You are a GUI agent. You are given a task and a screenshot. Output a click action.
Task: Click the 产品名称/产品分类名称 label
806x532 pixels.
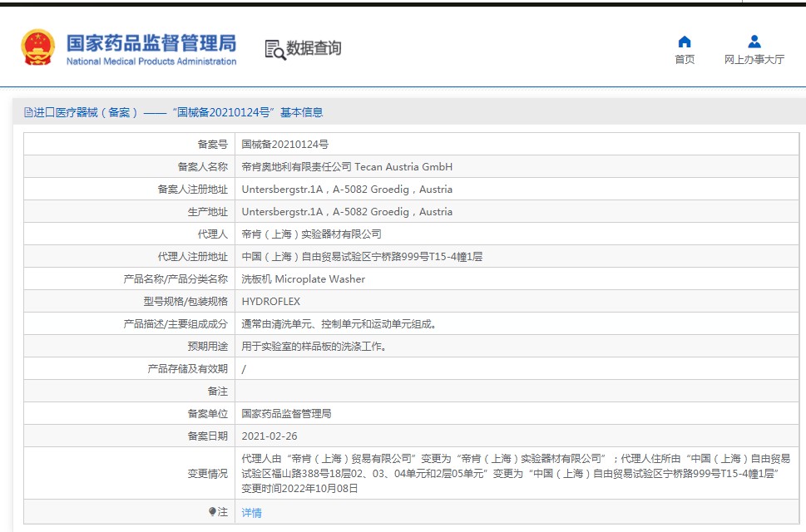[176, 279]
